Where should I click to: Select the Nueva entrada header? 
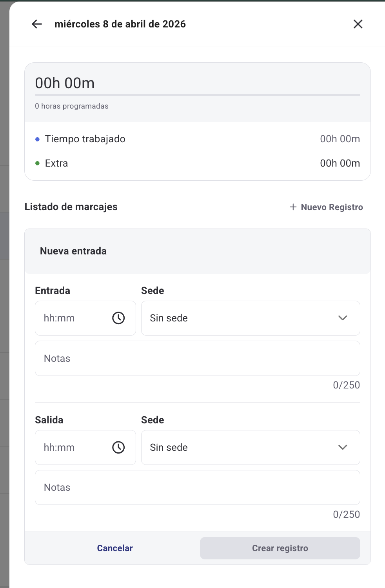point(73,251)
